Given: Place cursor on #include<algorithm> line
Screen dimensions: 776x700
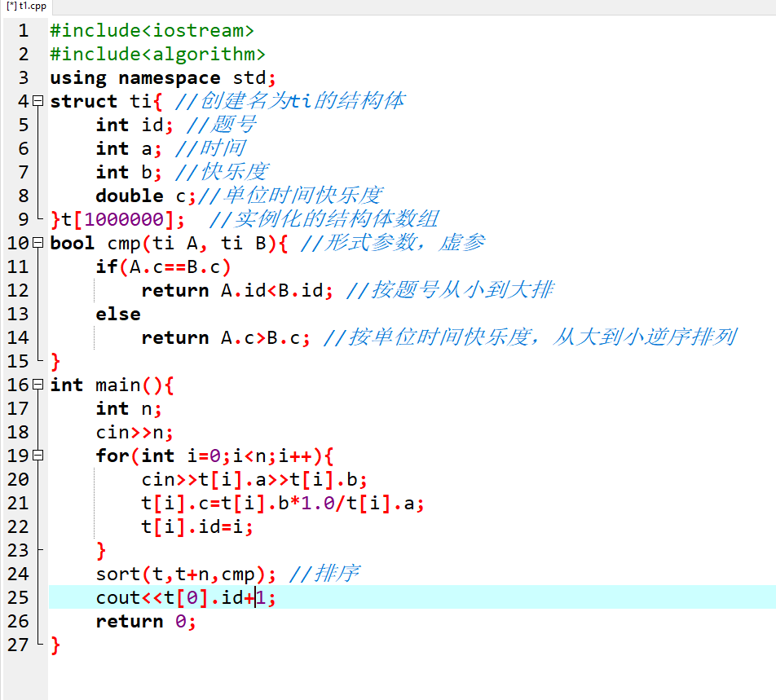Looking at the screenshot, I should (x=157, y=55).
